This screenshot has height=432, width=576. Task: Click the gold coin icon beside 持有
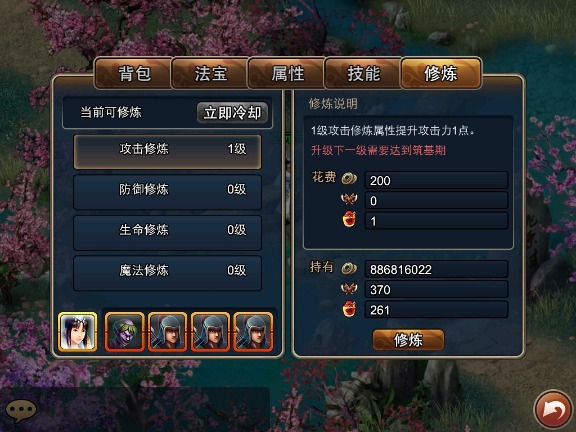(x=349, y=269)
